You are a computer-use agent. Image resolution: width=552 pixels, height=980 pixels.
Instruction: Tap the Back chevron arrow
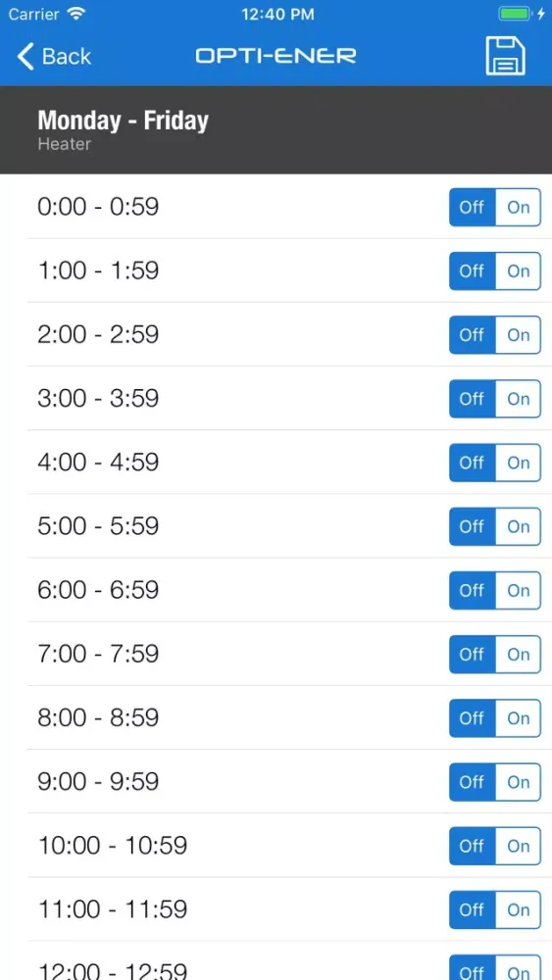(25, 56)
